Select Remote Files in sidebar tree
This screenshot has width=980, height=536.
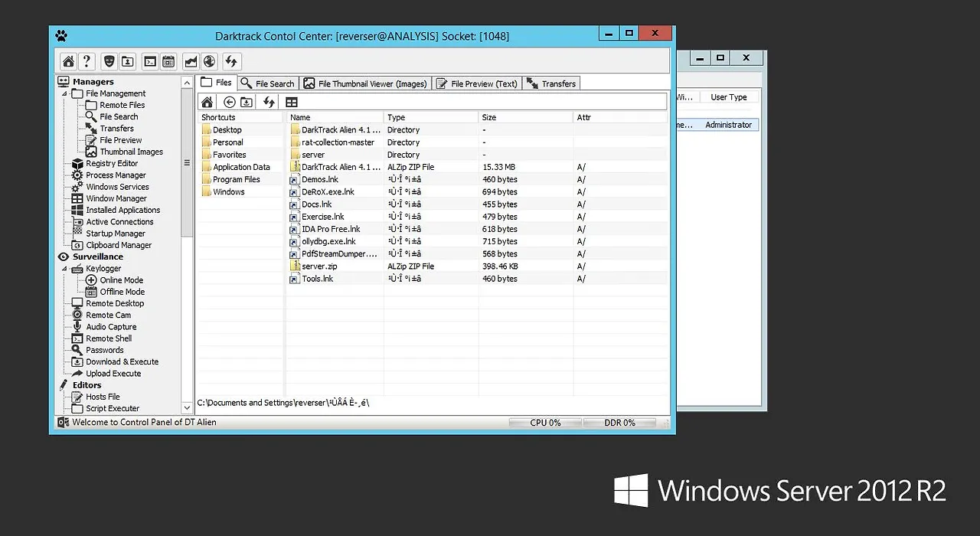point(122,105)
